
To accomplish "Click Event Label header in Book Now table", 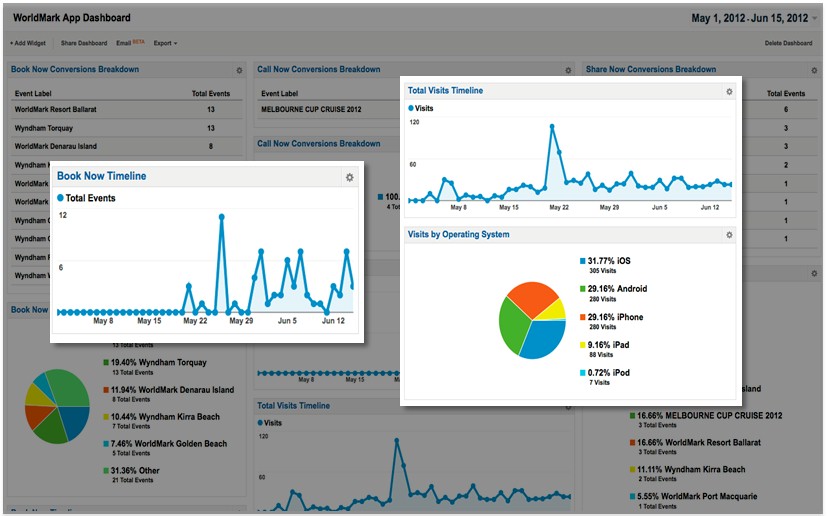I will tap(33, 93).
